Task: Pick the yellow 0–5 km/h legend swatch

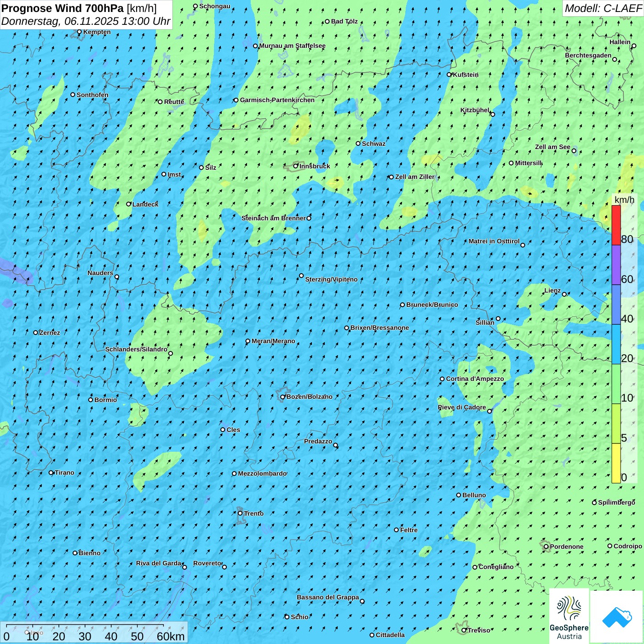Action: pos(616,463)
